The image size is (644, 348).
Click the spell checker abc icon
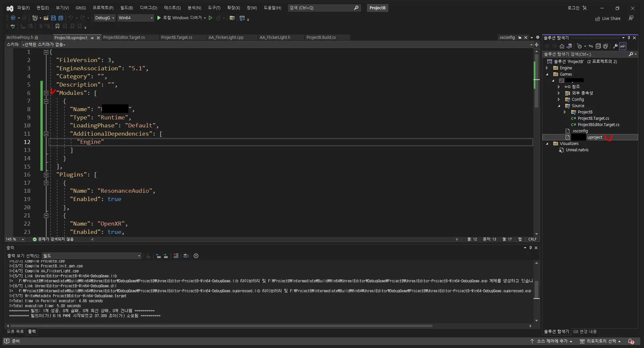13,26
